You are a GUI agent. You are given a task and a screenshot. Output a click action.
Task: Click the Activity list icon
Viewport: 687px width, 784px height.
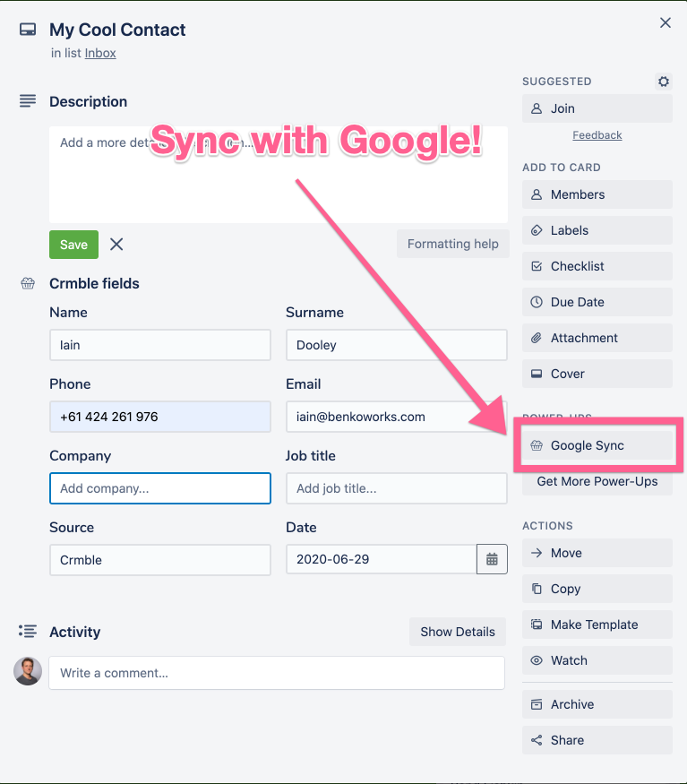(28, 632)
